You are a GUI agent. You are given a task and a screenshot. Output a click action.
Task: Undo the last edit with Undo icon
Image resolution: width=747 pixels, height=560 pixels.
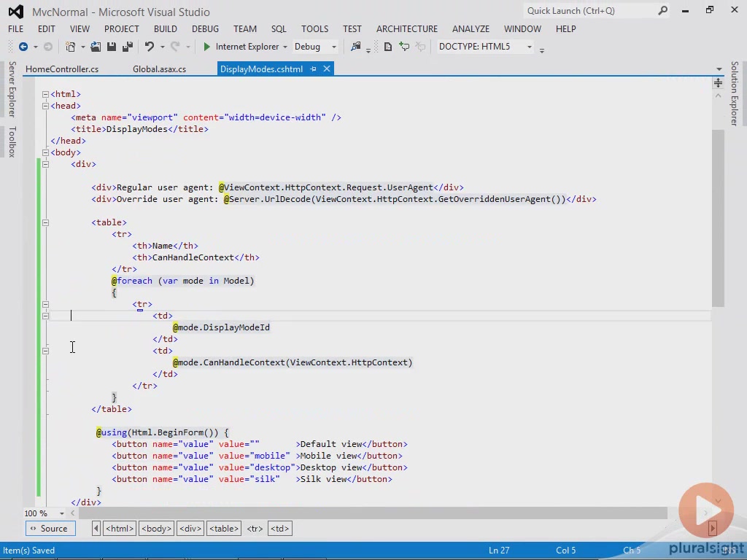point(149,47)
